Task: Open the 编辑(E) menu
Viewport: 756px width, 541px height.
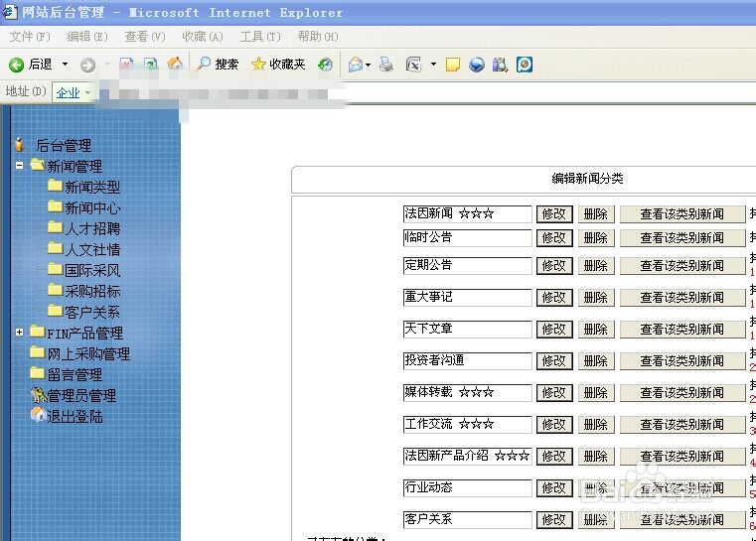Action: (x=87, y=37)
